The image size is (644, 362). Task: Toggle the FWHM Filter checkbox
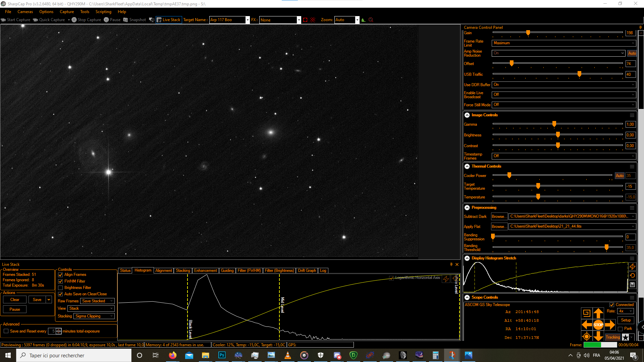point(60,281)
